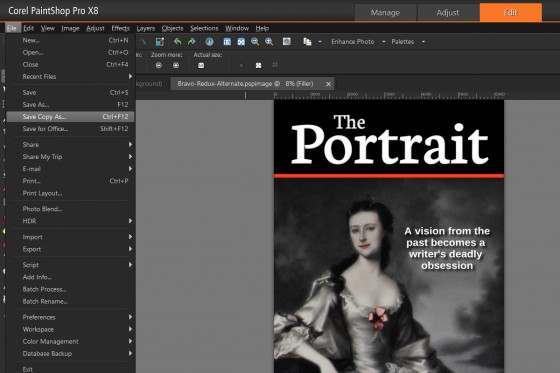Choose Save Copy As... menu entry

(71, 117)
